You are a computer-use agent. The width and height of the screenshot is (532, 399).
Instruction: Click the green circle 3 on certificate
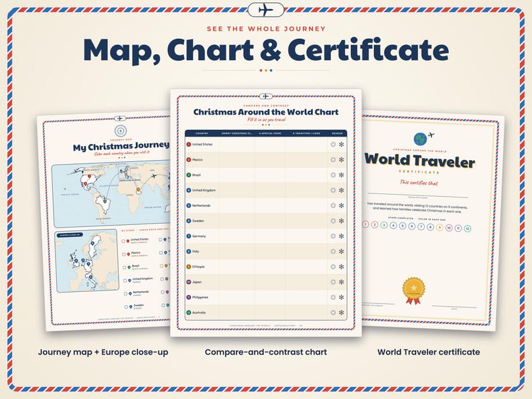pos(384,225)
